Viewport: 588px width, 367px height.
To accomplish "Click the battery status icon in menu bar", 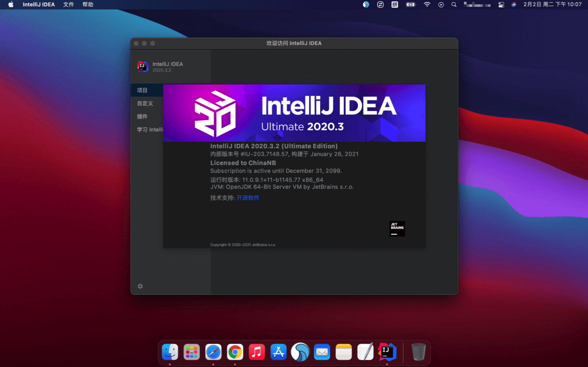I will tap(411, 4).
